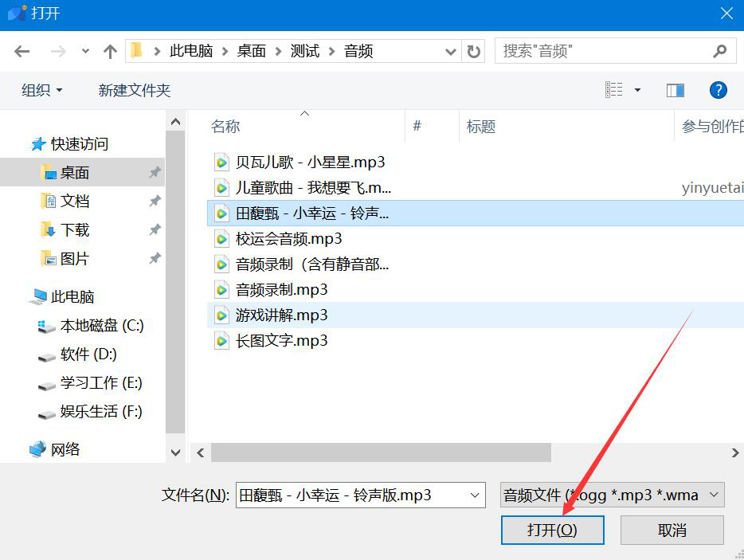Click the media icon of 校运会音频.mp3
This screenshot has width=744, height=560.
point(221,239)
